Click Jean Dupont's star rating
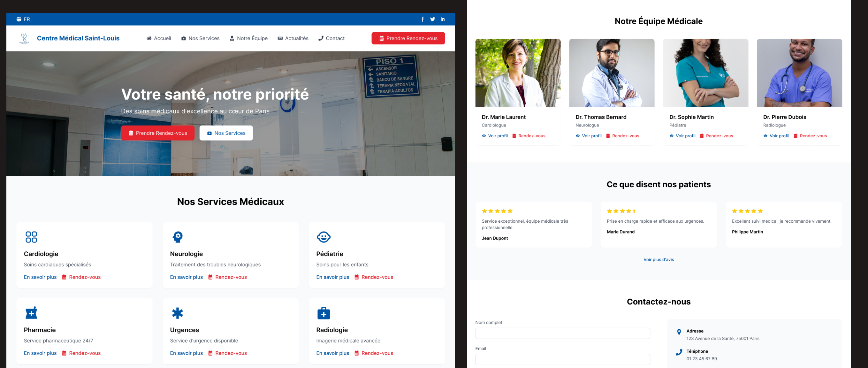This screenshot has width=868, height=368. click(x=497, y=211)
